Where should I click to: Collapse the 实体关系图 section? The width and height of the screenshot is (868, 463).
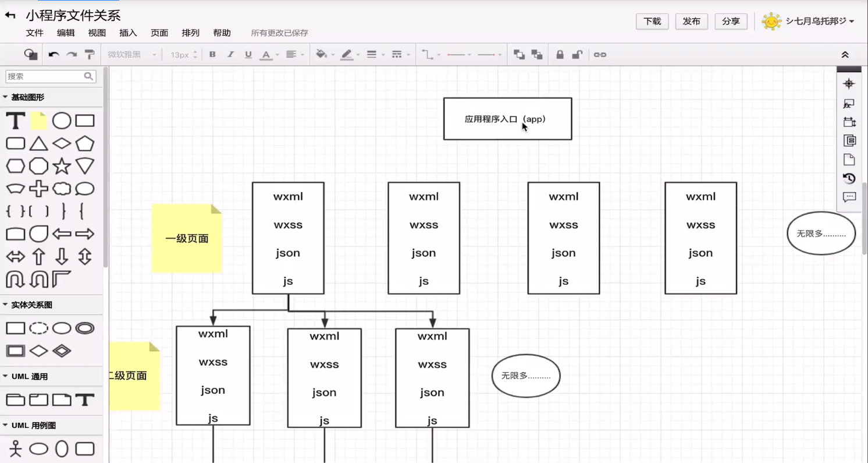point(27,305)
